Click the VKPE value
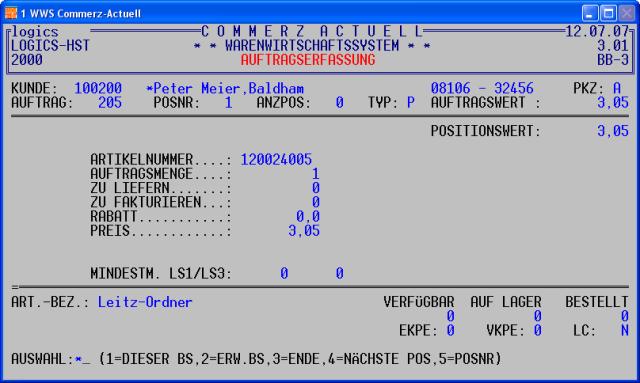This screenshot has height=383, width=640. click(538, 331)
